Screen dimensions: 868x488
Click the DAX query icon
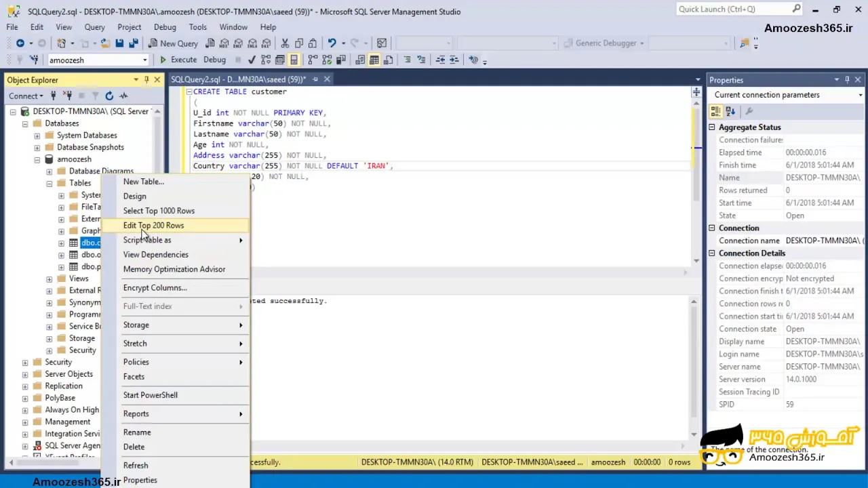click(267, 43)
